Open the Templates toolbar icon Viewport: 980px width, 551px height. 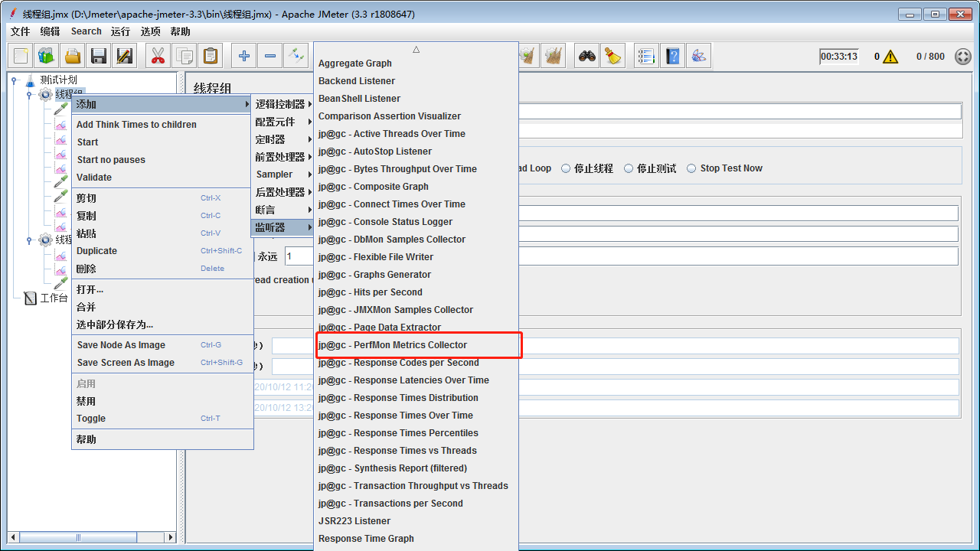point(46,56)
